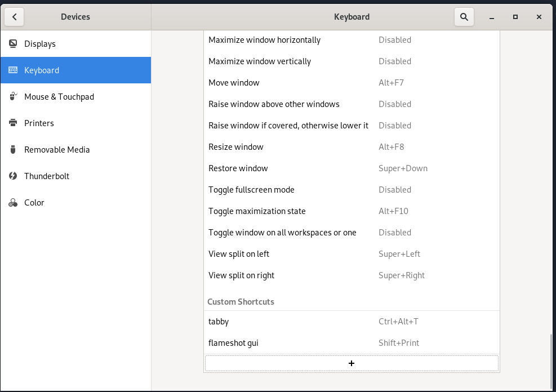
Task: Open the Removable Media panel
Action: click(x=57, y=150)
